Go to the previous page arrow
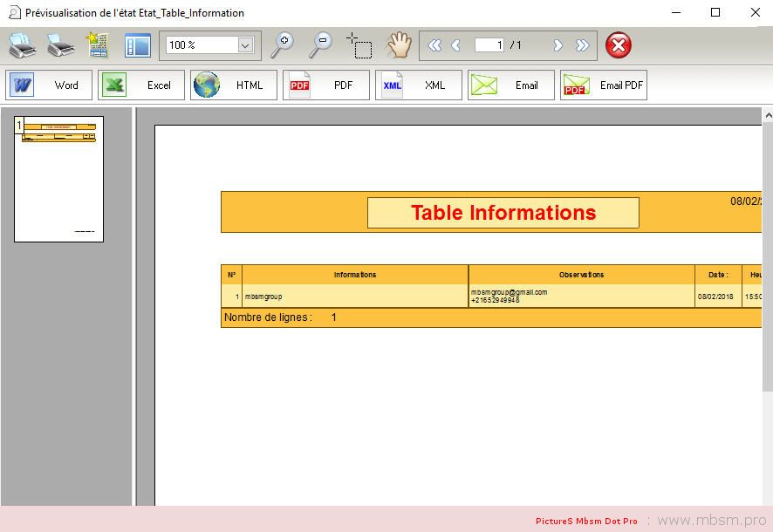Screen dimensions: 773x532 tap(455, 45)
